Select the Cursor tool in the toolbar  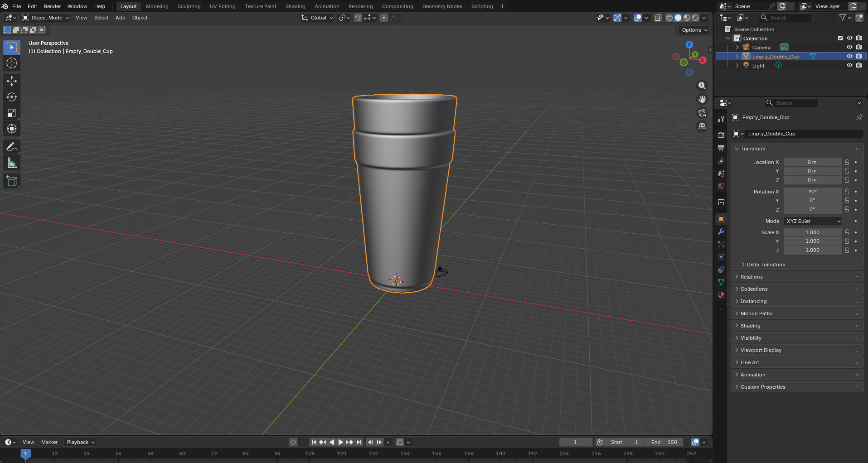pyautogui.click(x=12, y=63)
